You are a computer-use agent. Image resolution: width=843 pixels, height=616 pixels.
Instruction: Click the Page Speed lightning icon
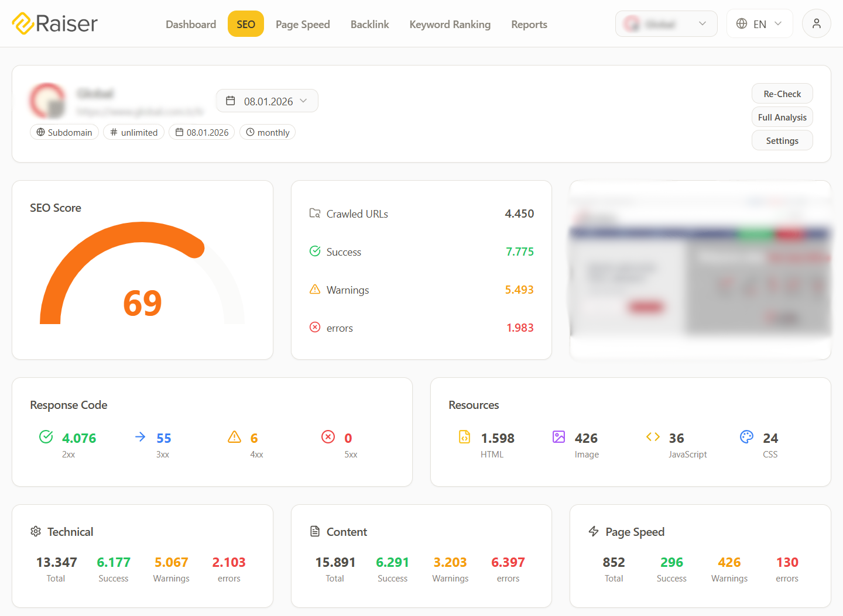pyautogui.click(x=593, y=531)
